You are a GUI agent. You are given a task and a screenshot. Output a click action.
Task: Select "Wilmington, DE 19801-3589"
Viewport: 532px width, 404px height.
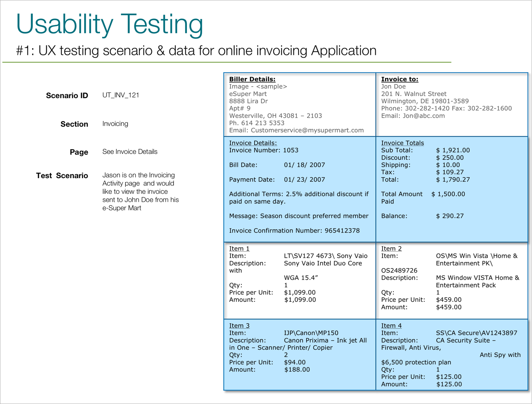click(x=425, y=101)
